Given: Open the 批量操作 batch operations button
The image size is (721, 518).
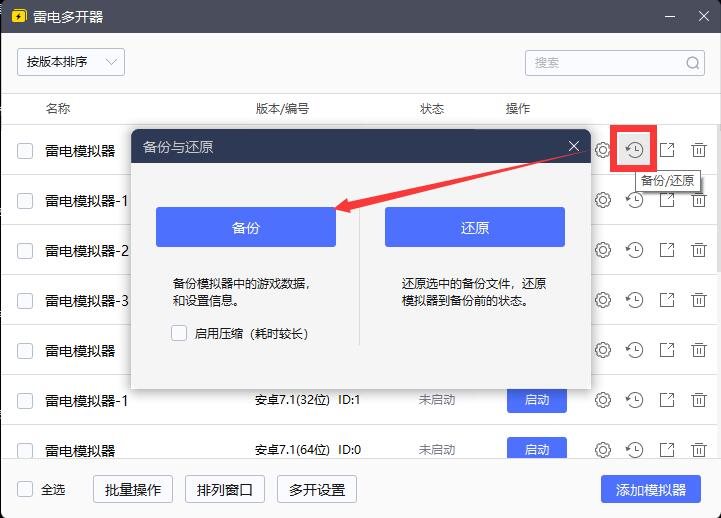Looking at the screenshot, I should point(133,490).
